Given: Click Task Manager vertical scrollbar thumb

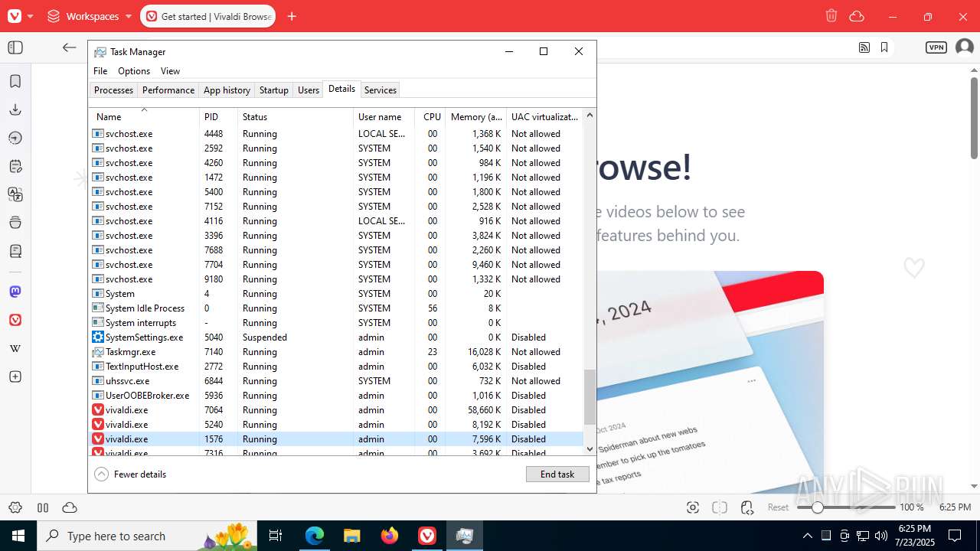Looking at the screenshot, I should pos(590,397).
